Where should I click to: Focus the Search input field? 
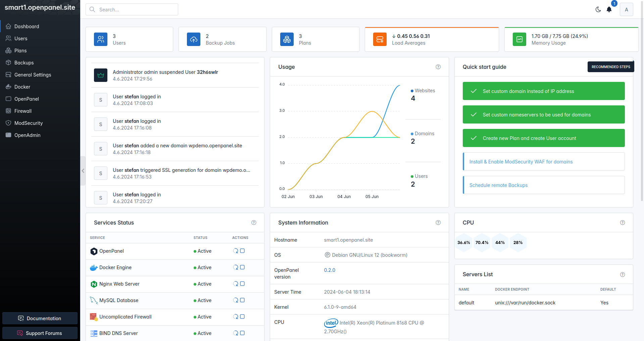pos(132,9)
